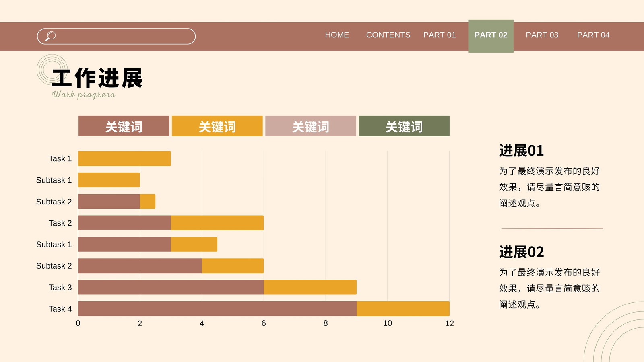Click the magnifying glass search icon
Viewport: 644px width, 362px height.
[50, 36]
